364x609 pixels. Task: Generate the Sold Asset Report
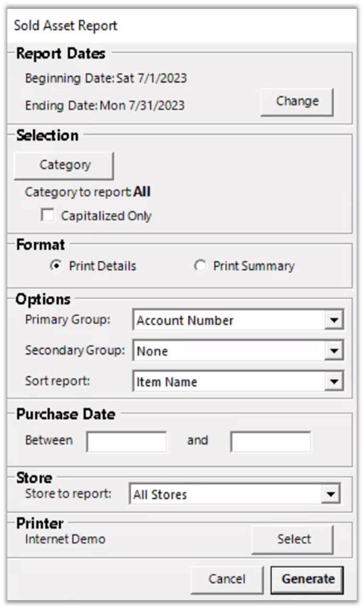coord(308,579)
